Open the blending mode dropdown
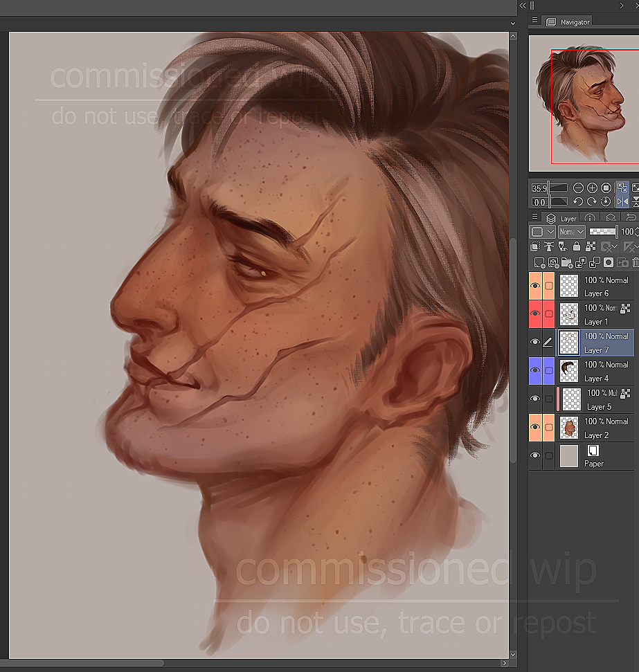Image resolution: width=639 pixels, height=672 pixels. (571, 232)
